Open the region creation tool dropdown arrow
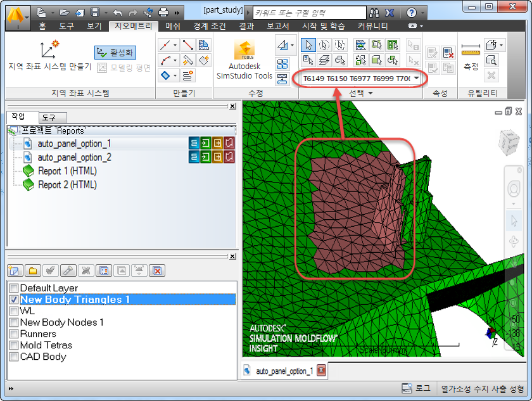Image resolution: width=532 pixels, height=401 pixels. coord(175,75)
